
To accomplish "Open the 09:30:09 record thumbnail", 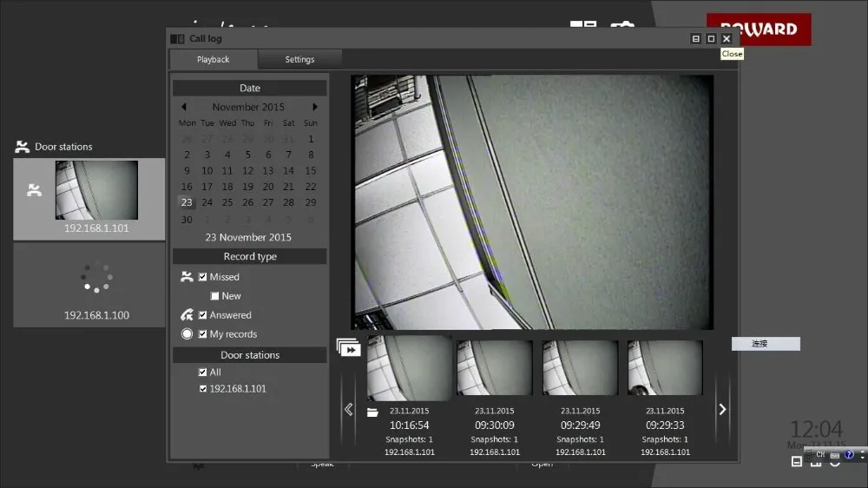I will click(x=495, y=368).
